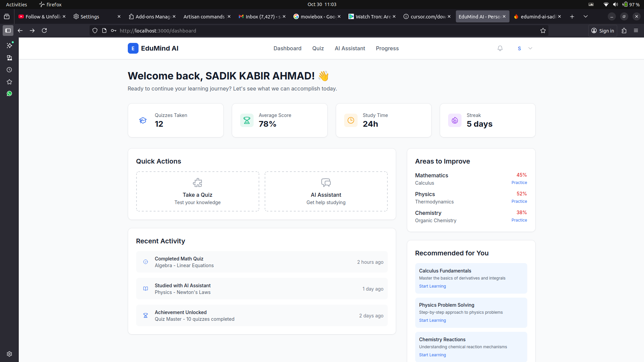This screenshot has height=362, width=644.
Task: Open the list all tabs dropdown
Action: [x=586, y=16]
